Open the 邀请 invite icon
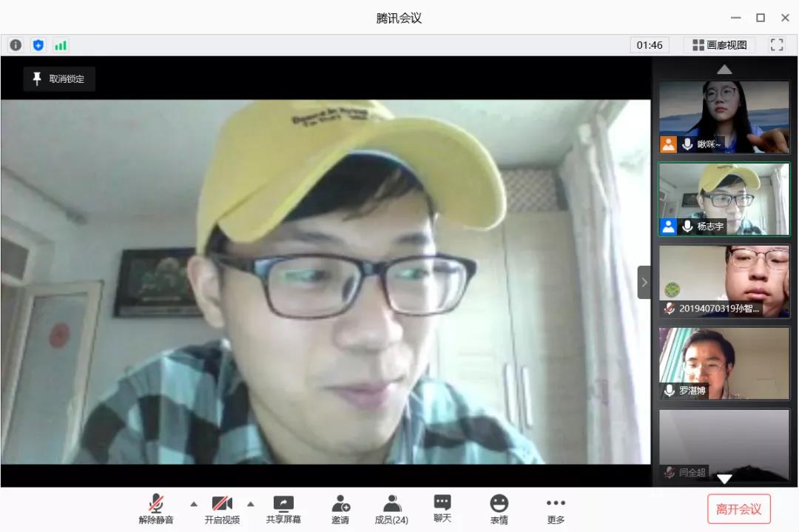Image resolution: width=799 pixels, height=532 pixels. 340,509
